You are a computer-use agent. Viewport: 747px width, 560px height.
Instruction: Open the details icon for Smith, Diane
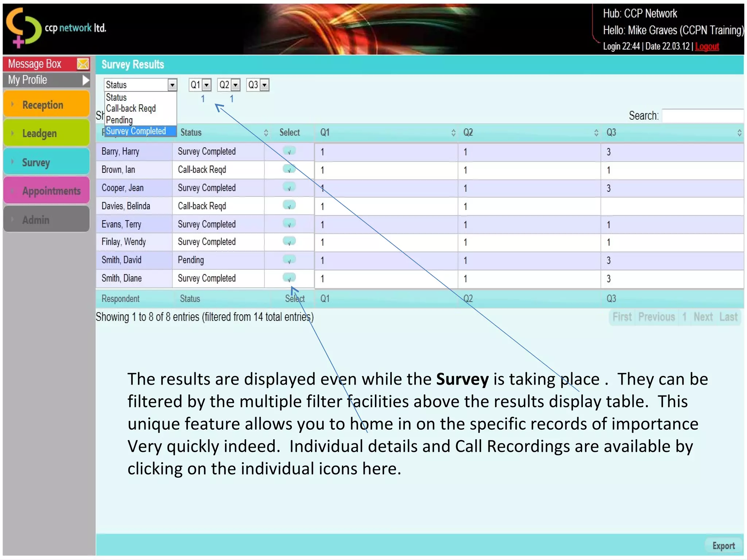289,278
